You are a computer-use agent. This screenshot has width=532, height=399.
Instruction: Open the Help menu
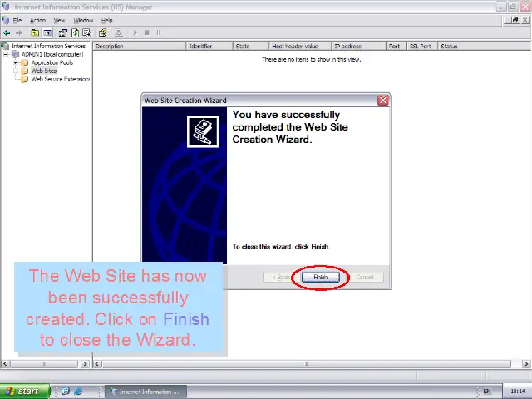(x=106, y=21)
